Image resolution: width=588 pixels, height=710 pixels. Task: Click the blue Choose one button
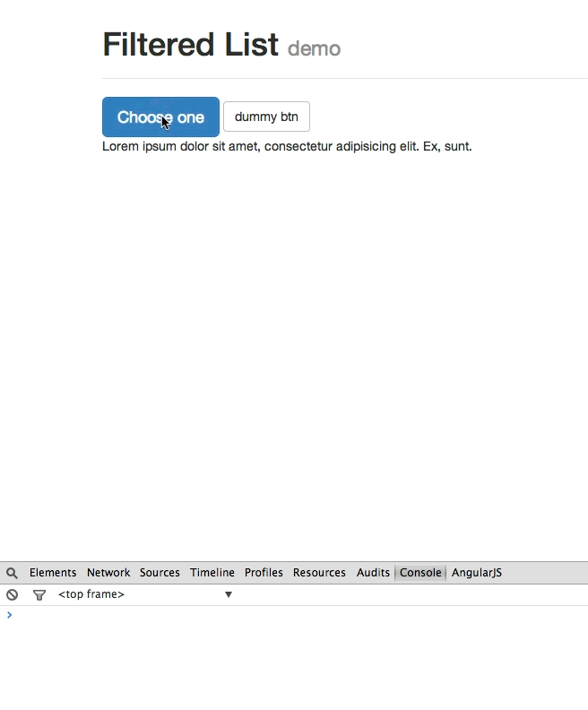[x=160, y=117]
